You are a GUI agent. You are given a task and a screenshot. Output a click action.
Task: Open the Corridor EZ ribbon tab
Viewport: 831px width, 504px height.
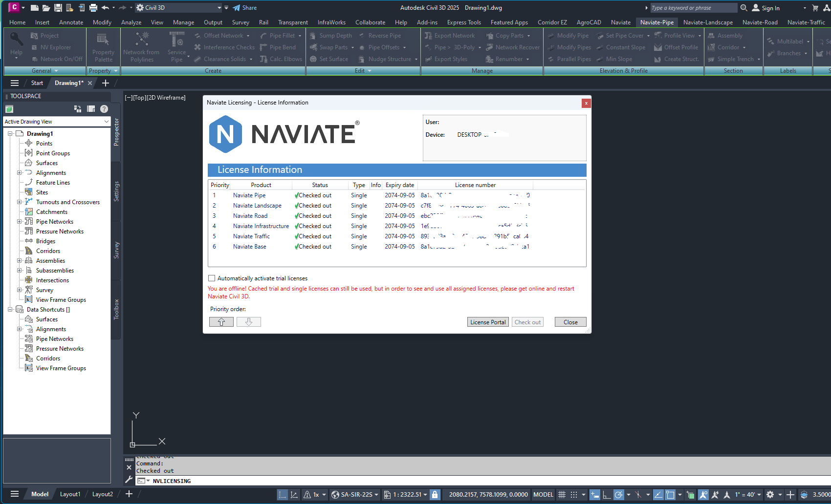(x=552, y=22)
